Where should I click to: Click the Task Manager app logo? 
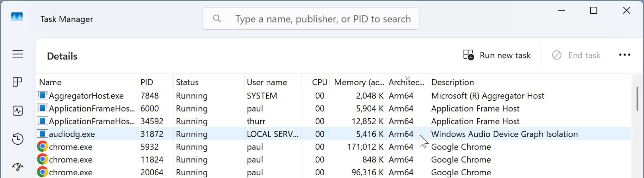[x=17, y=17]
